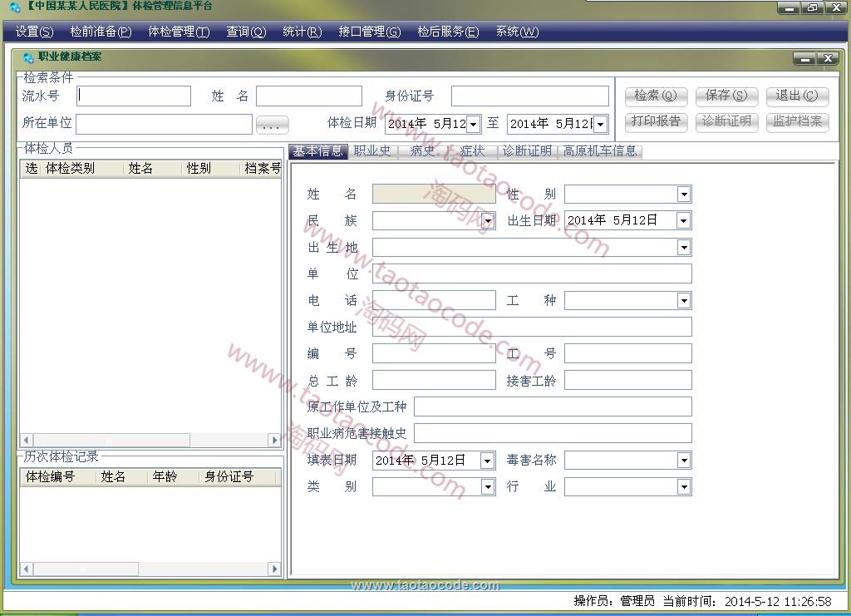Expand the 性别 dropdown
This screenshot has width=851, height=616.
tap(683, 194)
